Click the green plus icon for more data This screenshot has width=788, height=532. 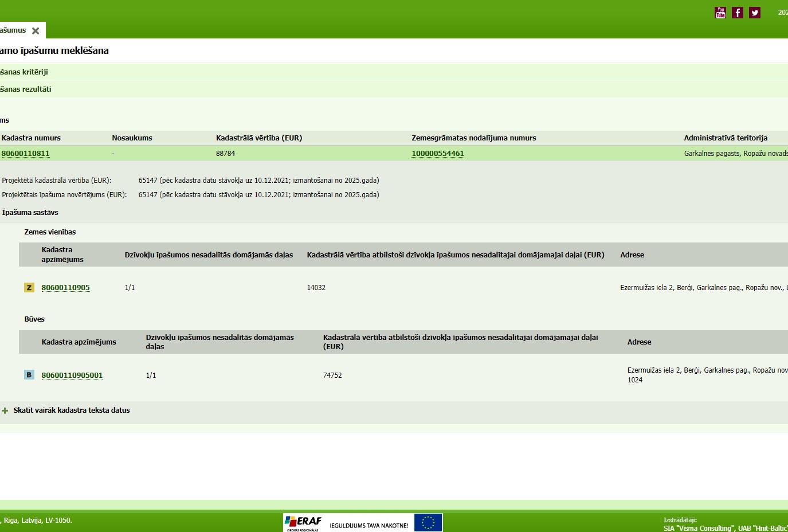click(x=5, y=410)
